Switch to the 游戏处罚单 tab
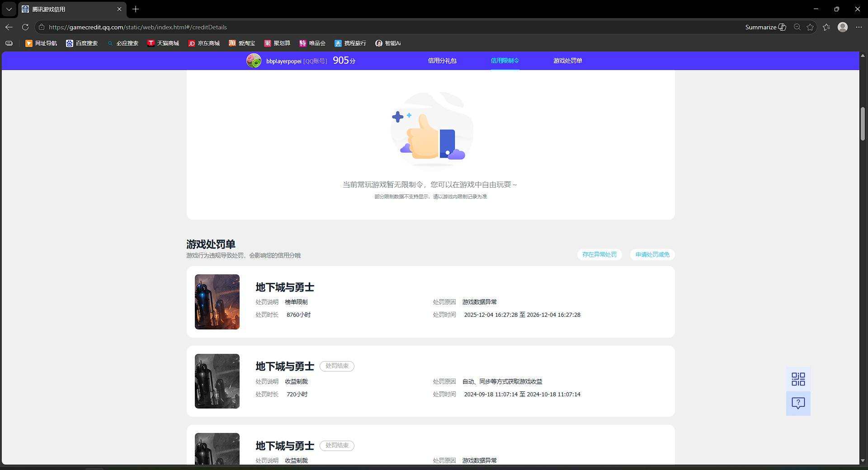The width and height of the screenshot is (868, 470). pyautogui.click(x=568, y=61)
